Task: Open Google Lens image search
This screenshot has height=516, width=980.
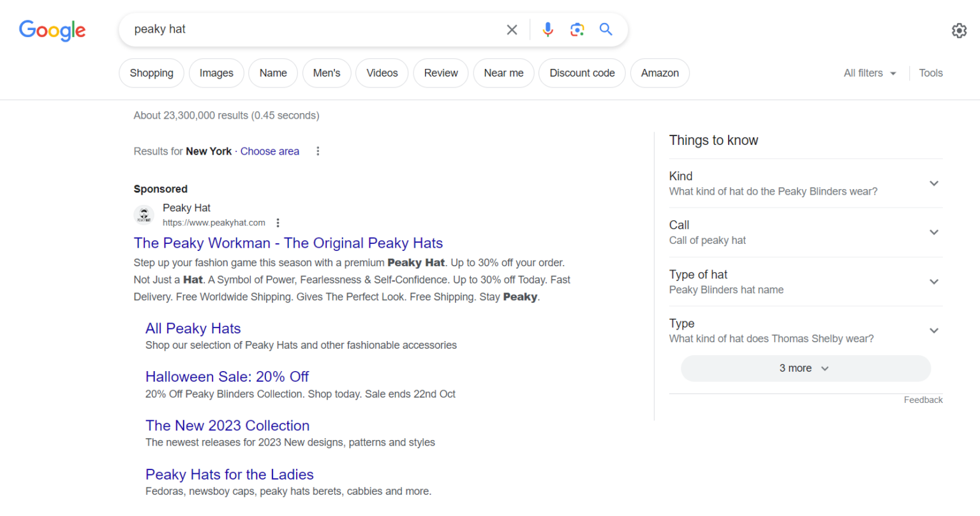Action: point(577,29)
